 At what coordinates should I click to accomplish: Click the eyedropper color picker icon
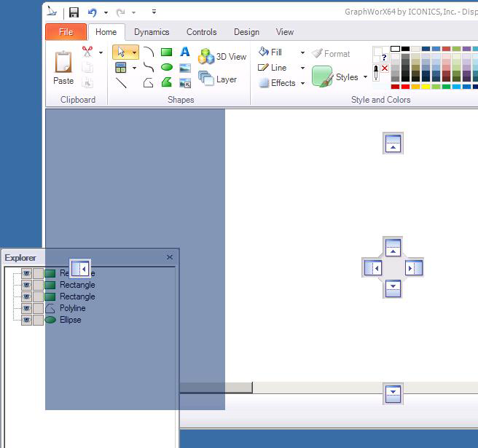click(x=377, y=73)
